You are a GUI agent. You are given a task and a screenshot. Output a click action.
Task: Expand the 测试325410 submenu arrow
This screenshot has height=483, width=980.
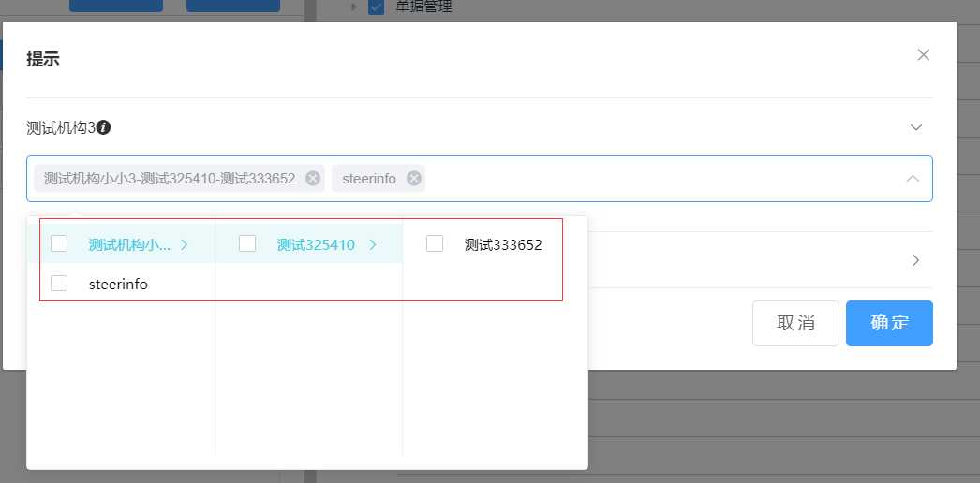(x=373, y=244)
